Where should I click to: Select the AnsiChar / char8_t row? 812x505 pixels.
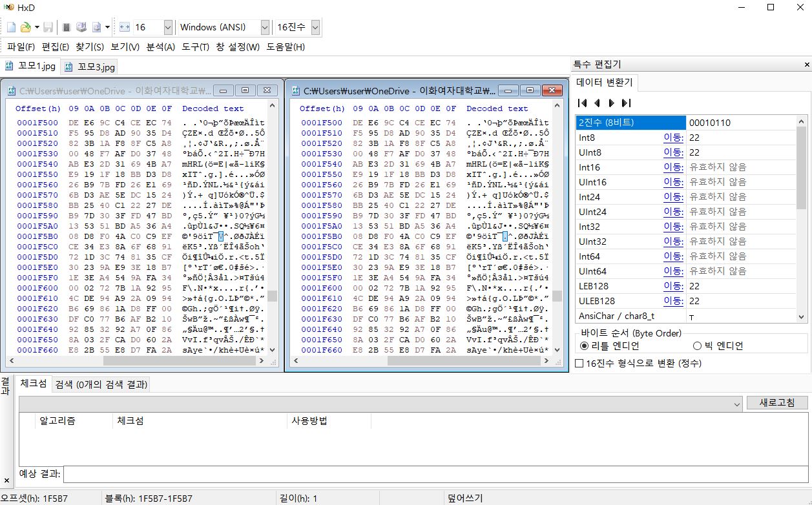pos(687,316)
